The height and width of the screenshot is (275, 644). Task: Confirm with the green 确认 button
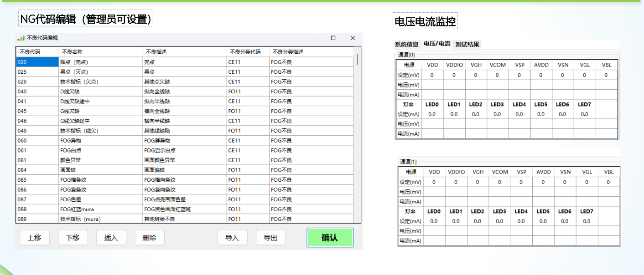point(330,238)
